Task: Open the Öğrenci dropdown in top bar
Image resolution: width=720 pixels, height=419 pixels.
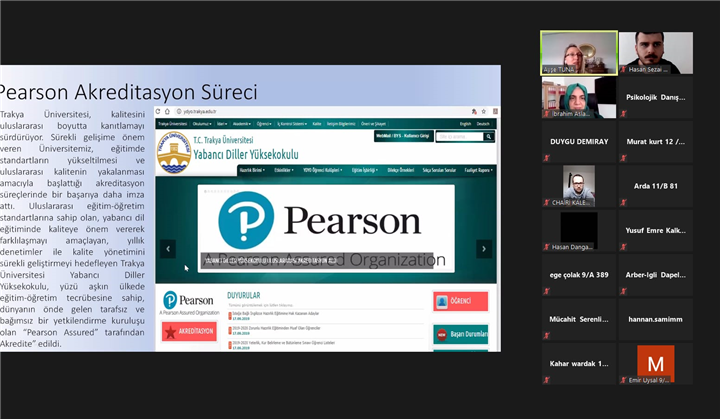Action: 264,124
